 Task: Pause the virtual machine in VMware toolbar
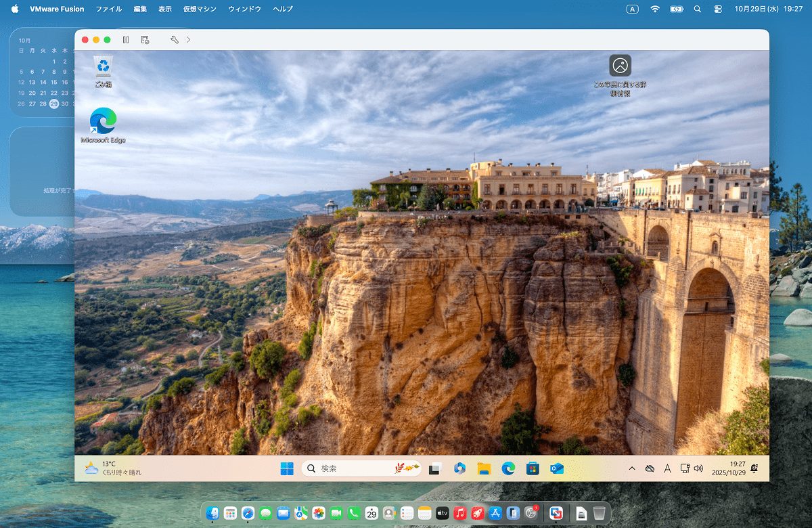click(x=126, y=40)
